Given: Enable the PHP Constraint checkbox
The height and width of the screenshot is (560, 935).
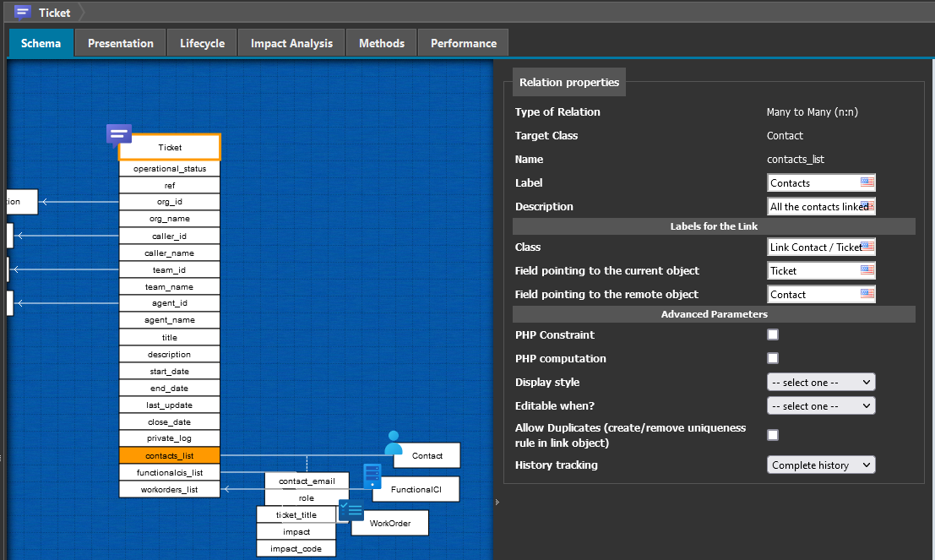Looking at the screenshot, I should [x=772, y=335].
